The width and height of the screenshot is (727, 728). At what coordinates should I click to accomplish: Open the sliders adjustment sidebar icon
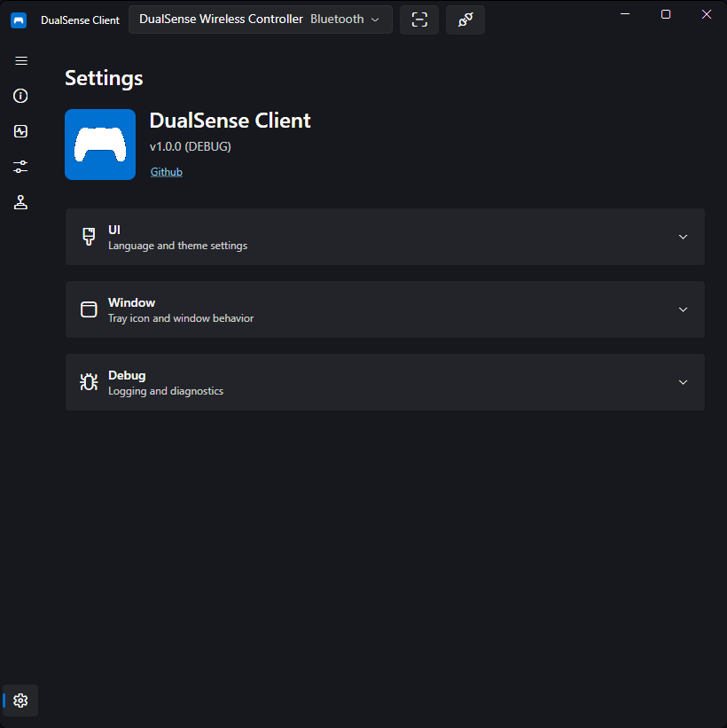pyautogui.click(x=20, y=167)
